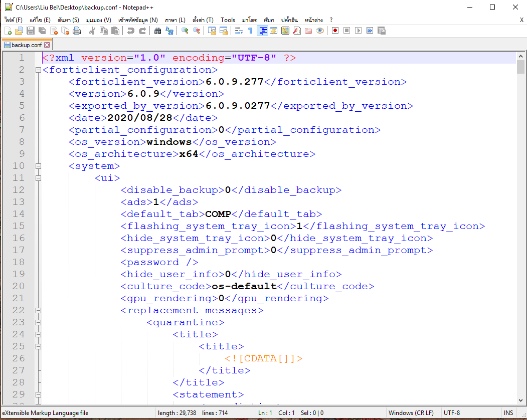Open the ค้นหา (S) search menu
Viewport: 527px width, 420px height.
(x=68, y=20)
